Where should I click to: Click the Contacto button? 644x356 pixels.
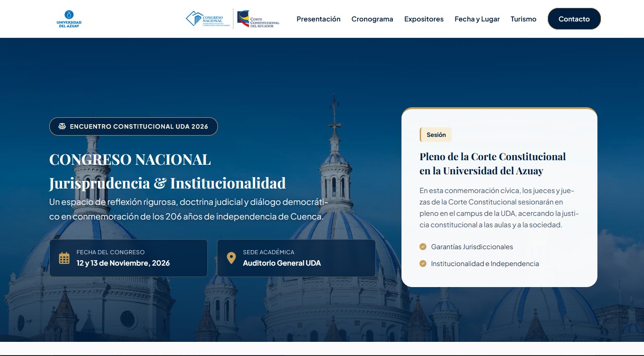(x=574, y=19)
